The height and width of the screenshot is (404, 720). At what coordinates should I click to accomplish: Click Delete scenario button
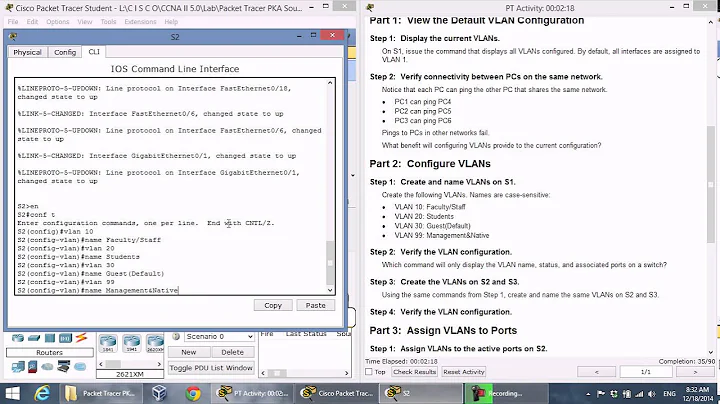(x=232, y=352)
